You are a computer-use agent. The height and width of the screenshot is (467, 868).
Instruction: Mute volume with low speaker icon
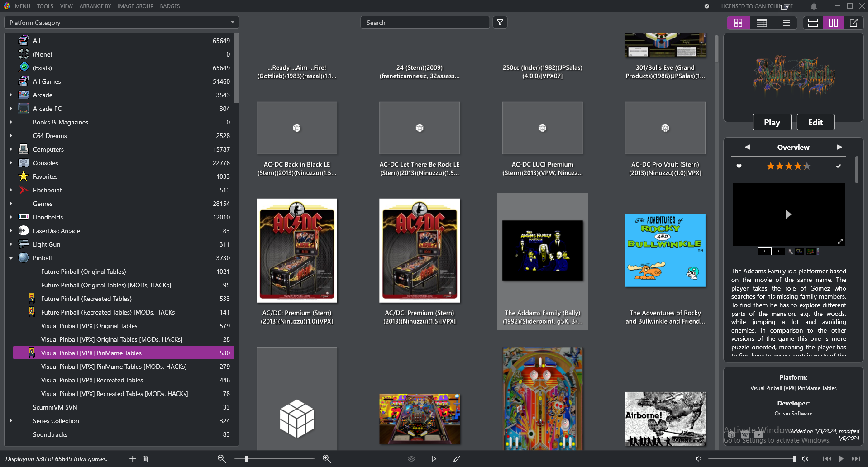coord(699,459)
